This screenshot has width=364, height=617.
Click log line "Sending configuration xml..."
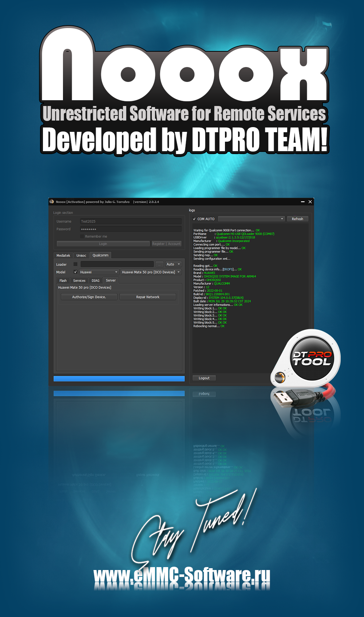pos(212,259)
